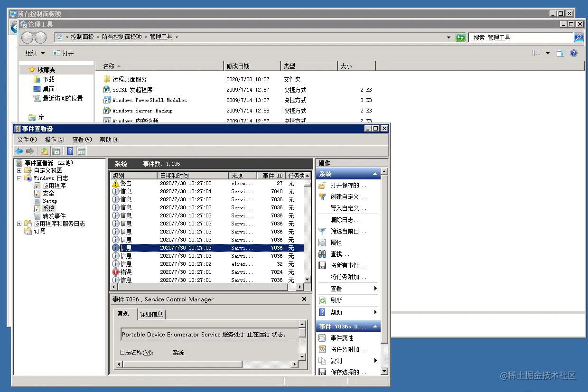588x392 pixels.
Task: Collapse the 系统 section in Actions pane
Action: point(375,174)
